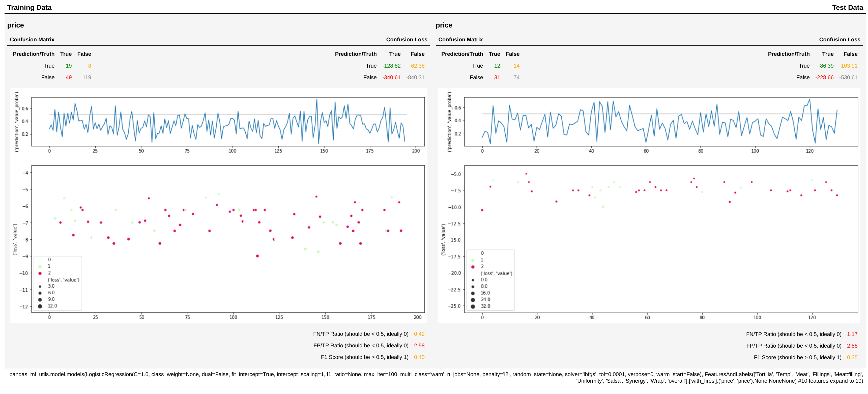Click test loss value -103.91
The image size is (868, 394).
[x=848, y=66]
